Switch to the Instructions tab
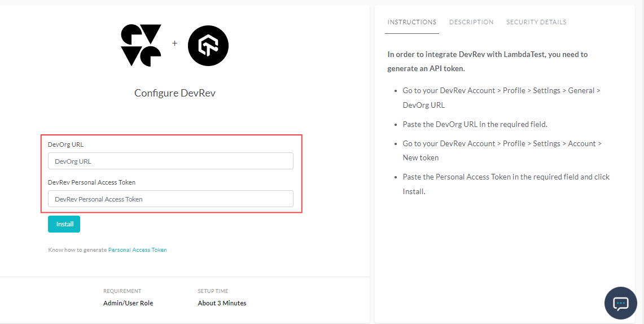Viewport: 644px width, 324px height. point(411,22)
